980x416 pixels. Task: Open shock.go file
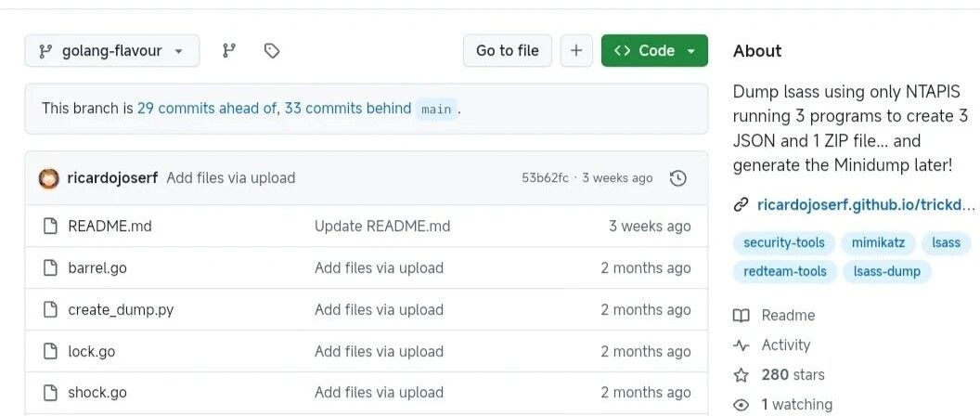coord(97,393)
